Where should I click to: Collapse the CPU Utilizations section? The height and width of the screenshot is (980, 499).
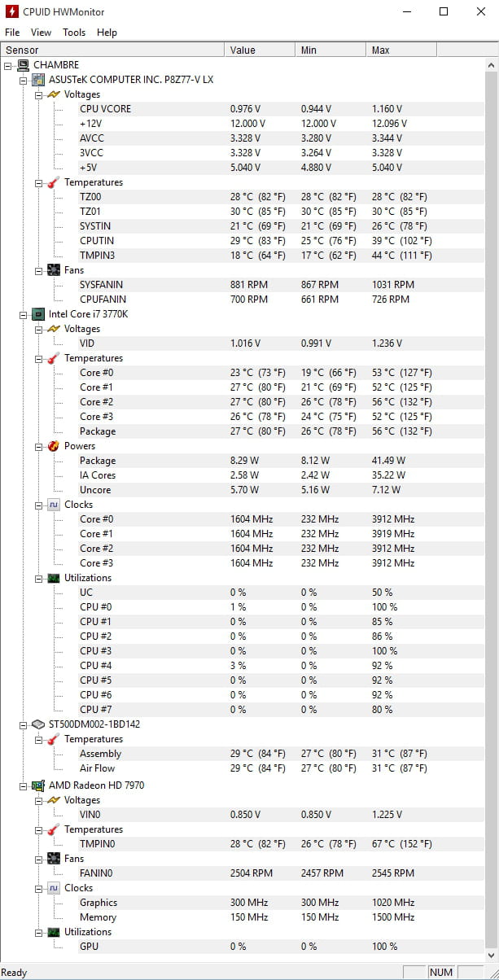(x=38, y=578)
